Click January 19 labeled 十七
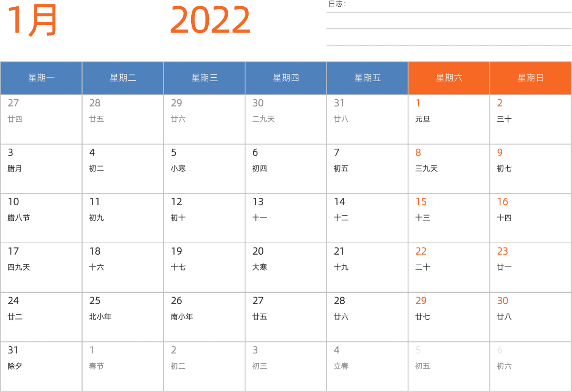The image size is (572, 392). (x=204, y=268)
